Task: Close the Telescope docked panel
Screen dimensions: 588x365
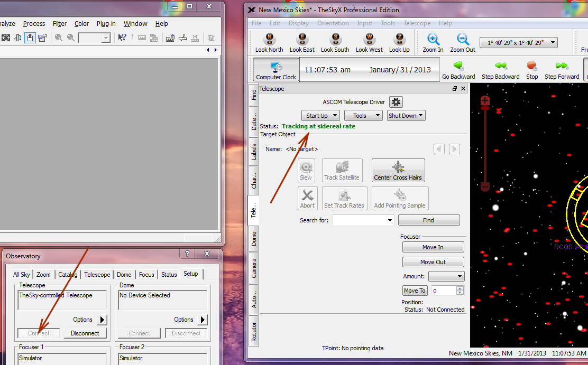Action: (x=463, y=89)
